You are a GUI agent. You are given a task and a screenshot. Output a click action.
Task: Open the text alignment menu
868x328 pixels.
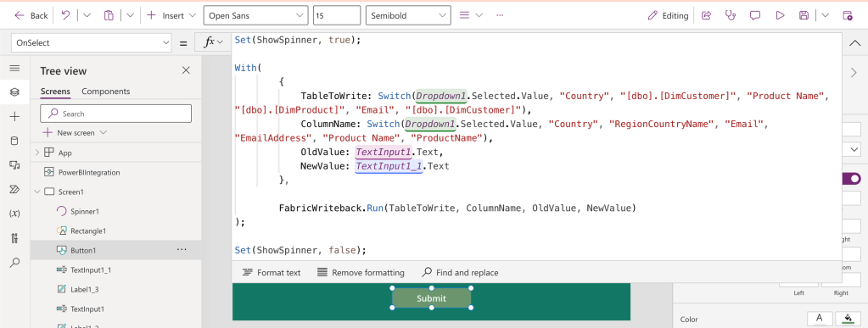471,15
